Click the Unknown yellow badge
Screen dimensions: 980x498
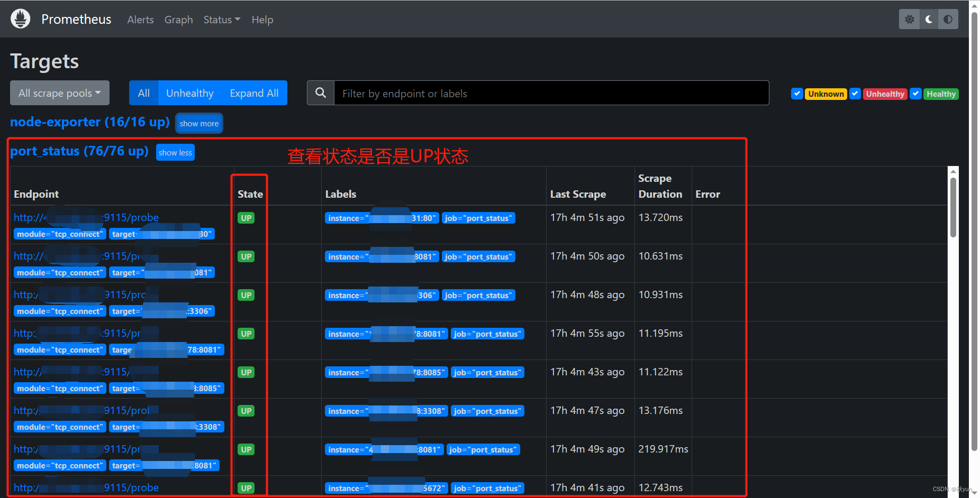coord(826,94)
